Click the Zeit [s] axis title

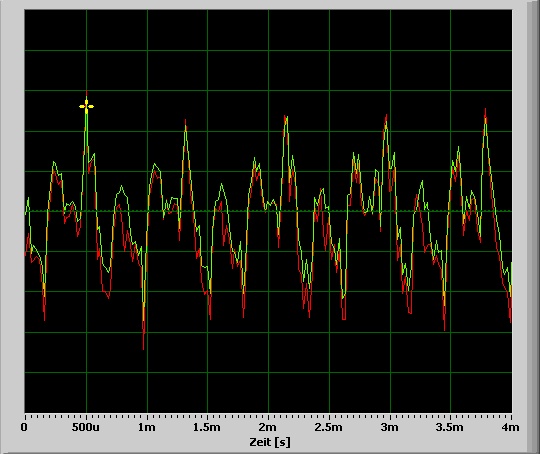click(x=270, y=442)
